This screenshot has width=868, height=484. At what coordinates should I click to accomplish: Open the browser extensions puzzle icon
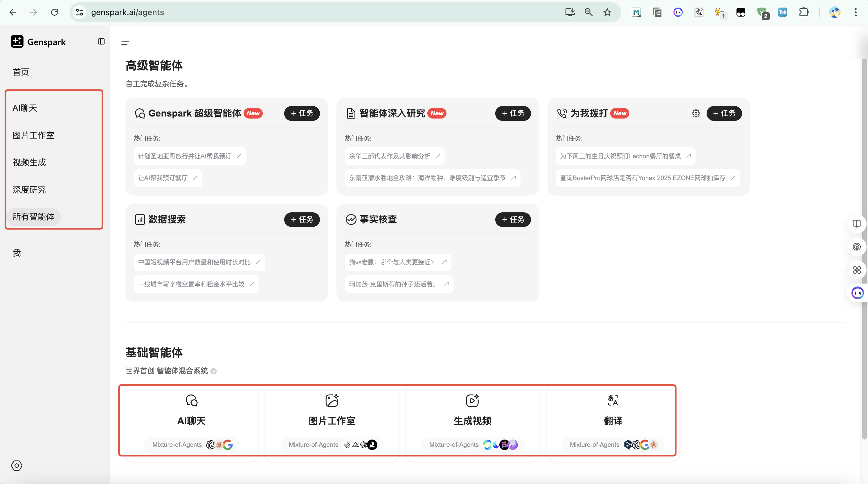[804, 12]
